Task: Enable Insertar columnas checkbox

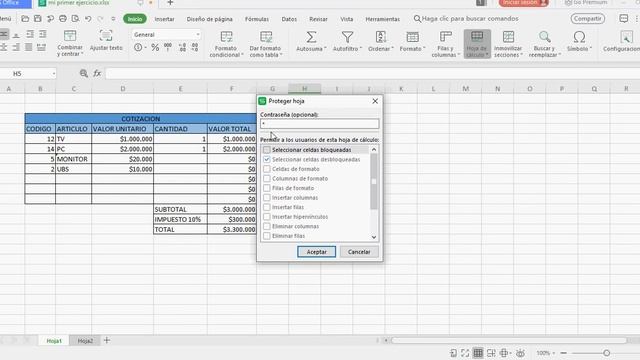Action: [x=267, y=198]
